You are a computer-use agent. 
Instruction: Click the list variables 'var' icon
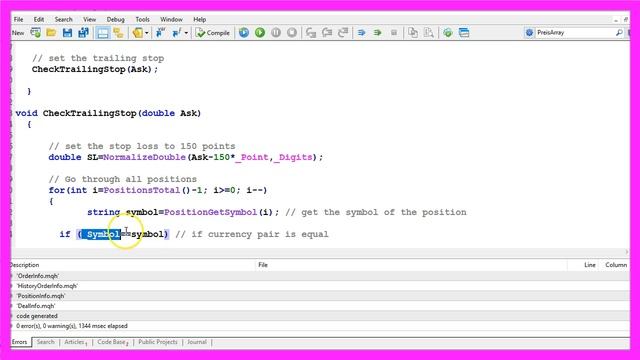pyautogui.click(x=160, y=33)
